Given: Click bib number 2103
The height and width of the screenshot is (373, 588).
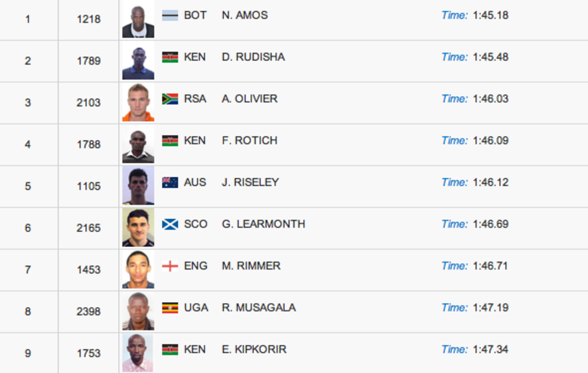Looking at the screenshot, I should click(89, 103).
